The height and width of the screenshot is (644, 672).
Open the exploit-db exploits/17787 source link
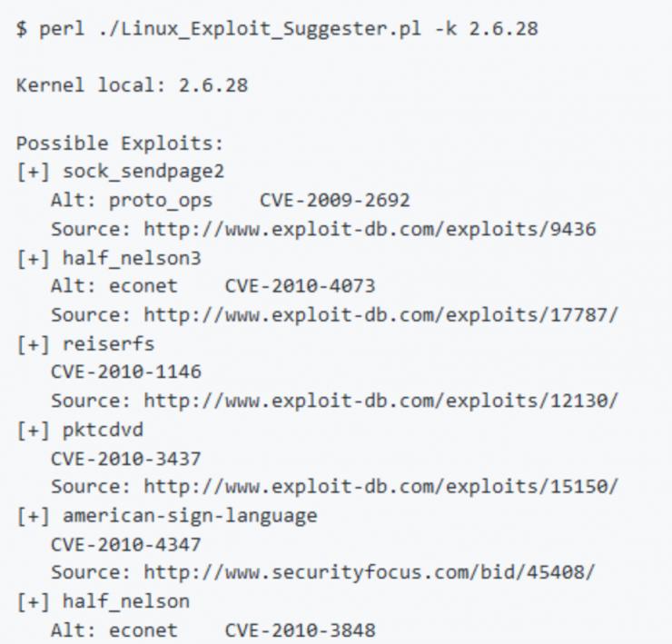pos(380,315)
